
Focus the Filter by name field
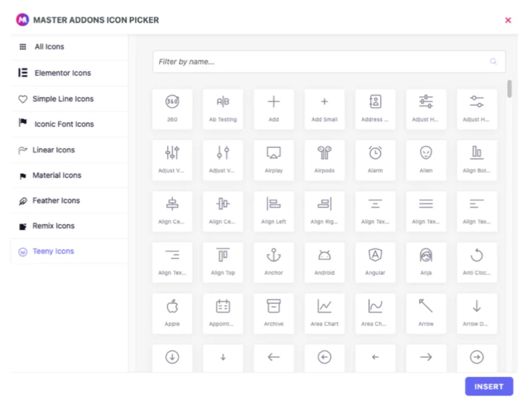coord(329,62)
